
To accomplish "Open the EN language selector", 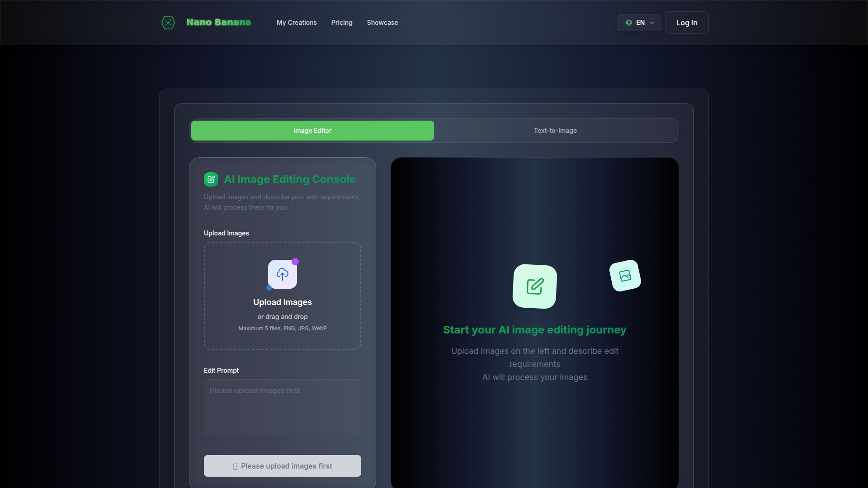I will (640, 23).
